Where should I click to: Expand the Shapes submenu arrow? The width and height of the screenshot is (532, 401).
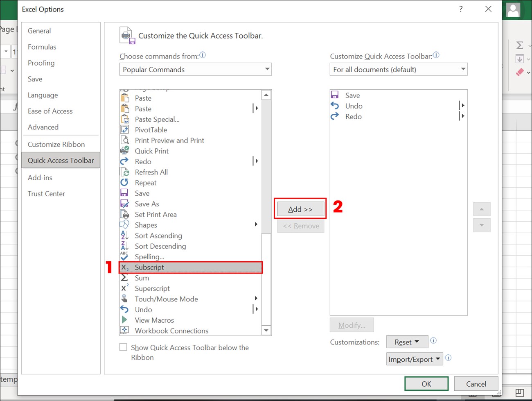(256, 224)
